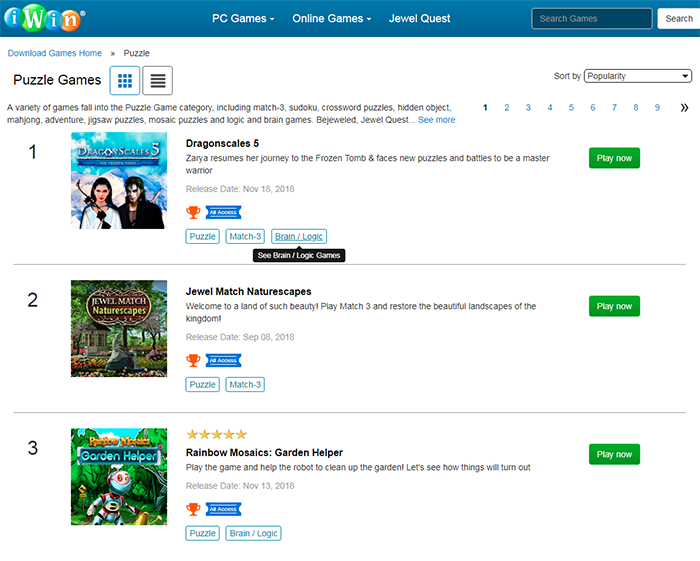Click the Search button
The image size is (700, 561).
click(x=679, y=18)
